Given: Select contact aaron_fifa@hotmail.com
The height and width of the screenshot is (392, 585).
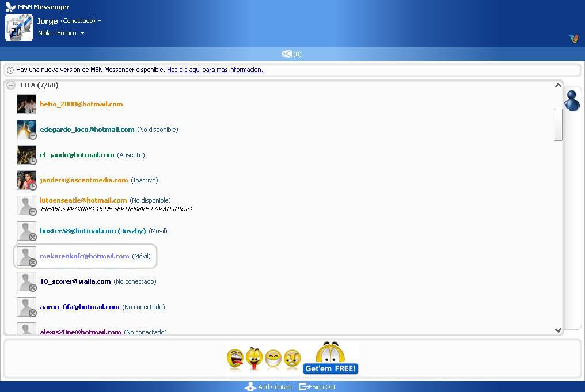Looking at the screenshot, I should click(x=79, y=307).
